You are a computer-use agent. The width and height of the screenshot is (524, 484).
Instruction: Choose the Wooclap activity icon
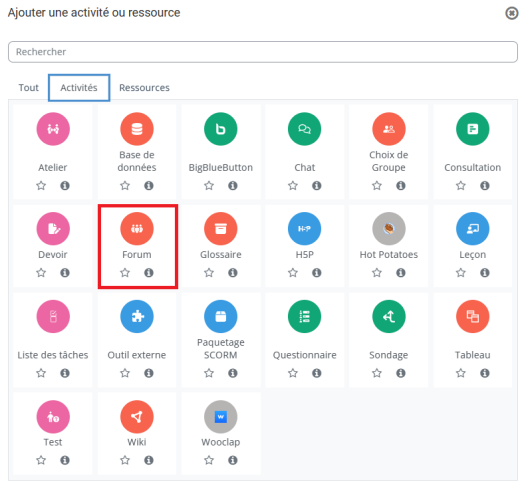click(x=221, y=417)
